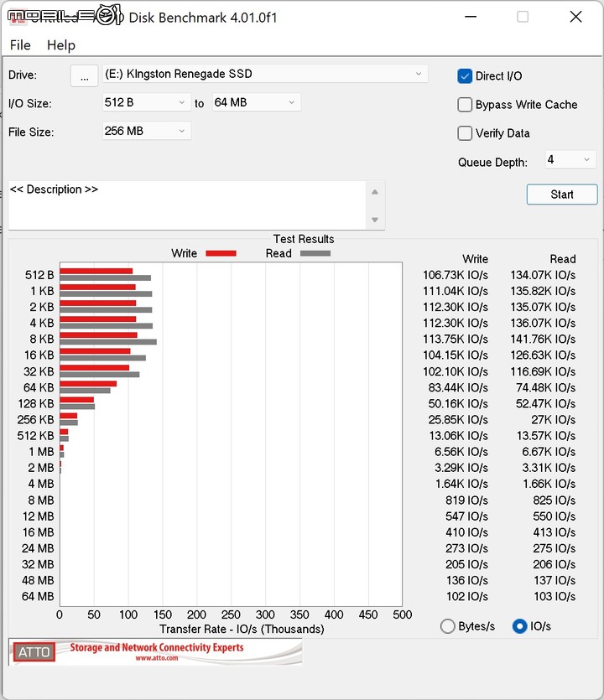The height and width of the screenshot is (700, 604).
Task: Click the 64 MB read value 103 IO/s
Action: [555, 596]
